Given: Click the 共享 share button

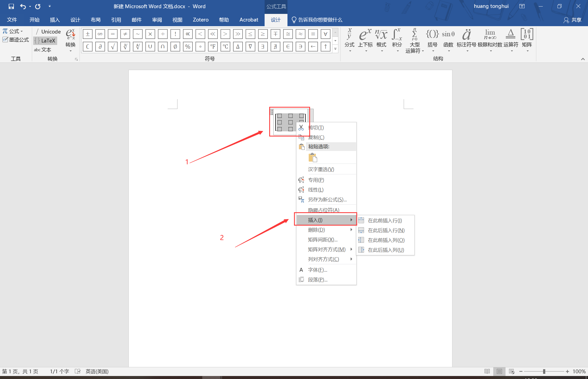Looking at the screenshot, I should 572,20.
